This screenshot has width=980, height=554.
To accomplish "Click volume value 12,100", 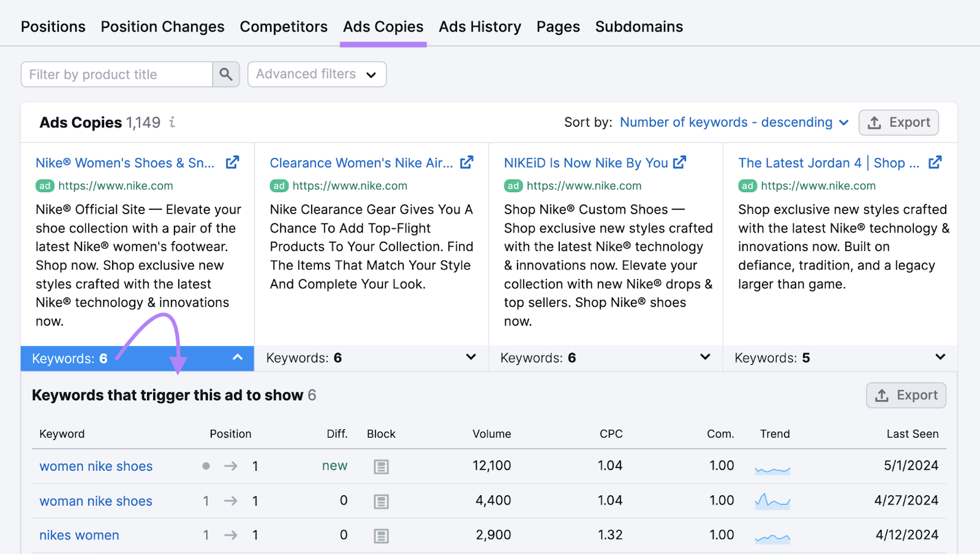I will (x=491, y=466).
